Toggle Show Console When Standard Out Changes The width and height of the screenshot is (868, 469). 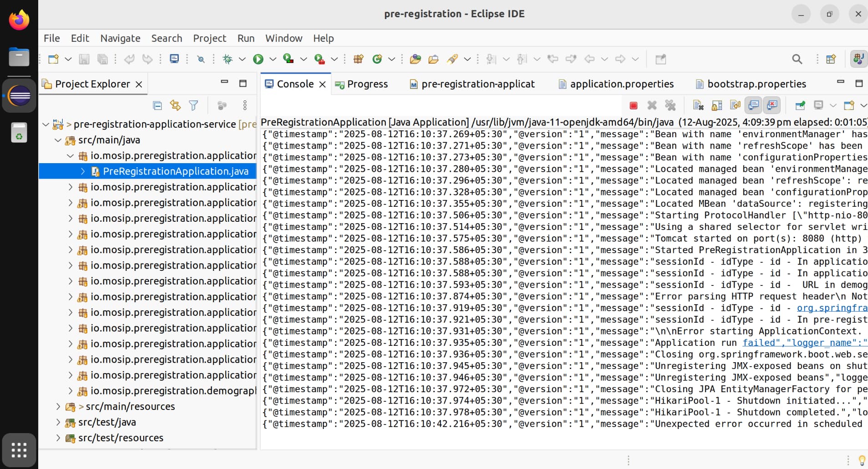click(753, 106)
